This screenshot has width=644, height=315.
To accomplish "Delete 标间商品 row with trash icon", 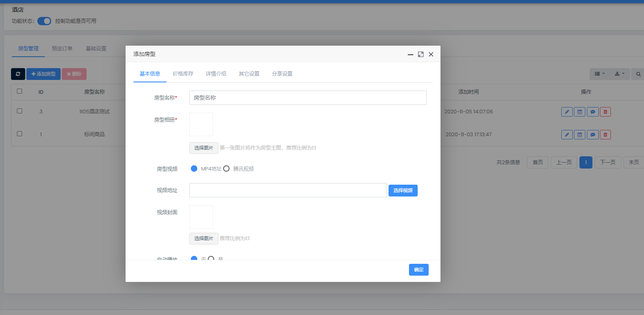I will pyautogui.click(x=605, y=135).
